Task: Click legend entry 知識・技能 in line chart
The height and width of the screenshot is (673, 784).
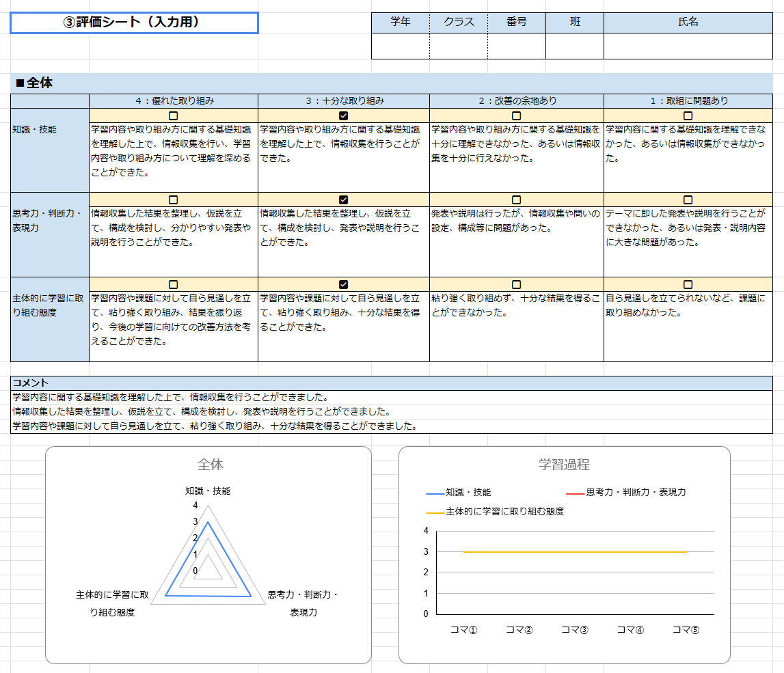Action: click(459, 493)
